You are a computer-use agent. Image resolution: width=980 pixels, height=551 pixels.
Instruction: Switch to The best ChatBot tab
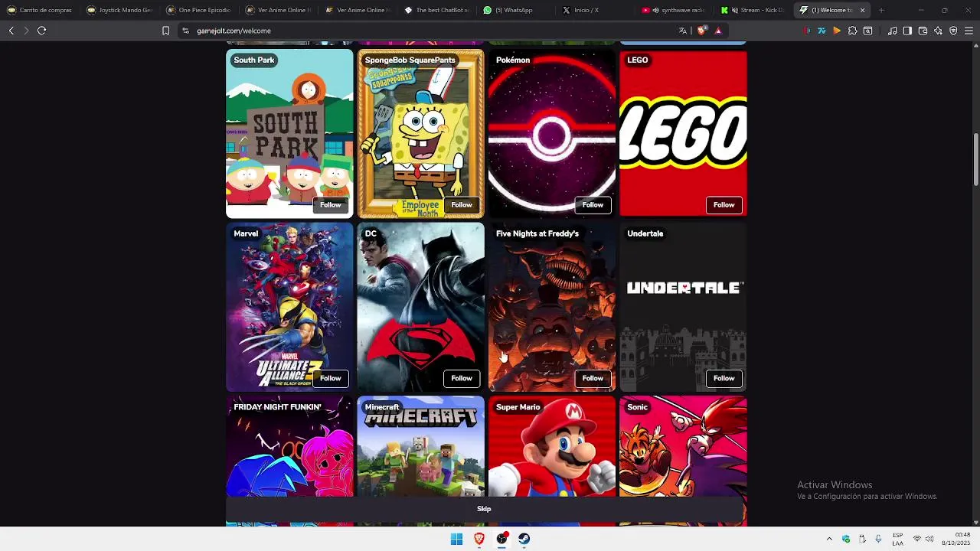(438, 10)
